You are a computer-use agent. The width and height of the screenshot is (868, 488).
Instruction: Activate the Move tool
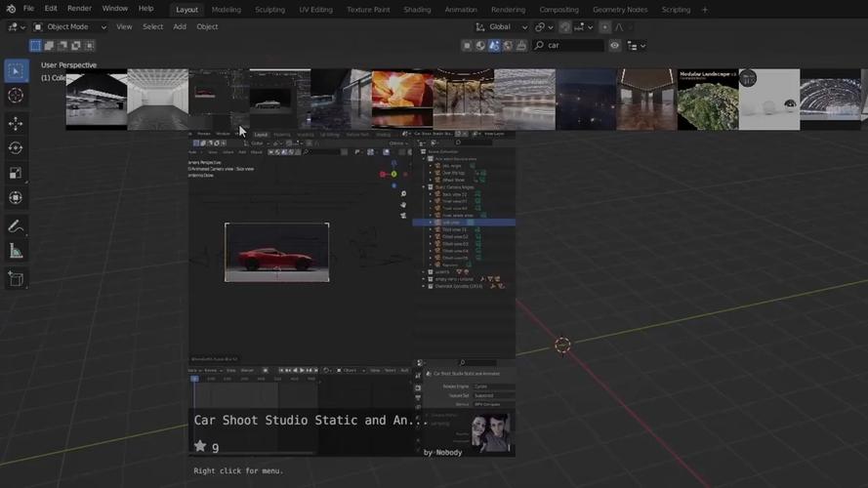tap(16, 123)
